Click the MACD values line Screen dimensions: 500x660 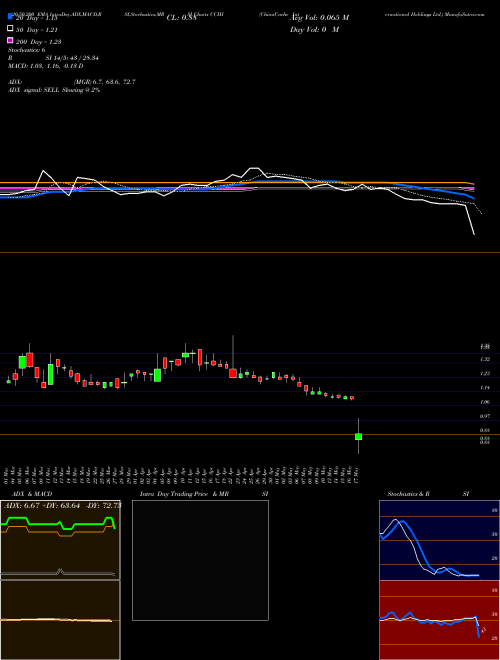click(45, 66)
